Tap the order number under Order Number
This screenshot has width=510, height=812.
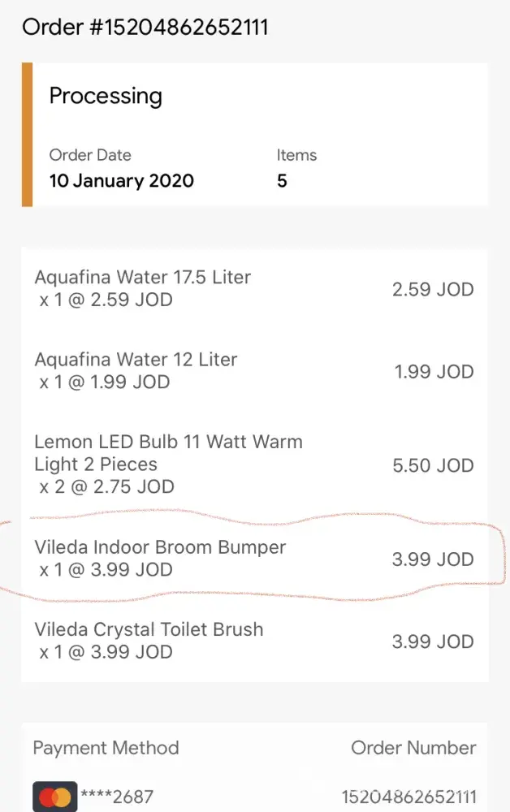pyautogui.click(x=408, y=797)
